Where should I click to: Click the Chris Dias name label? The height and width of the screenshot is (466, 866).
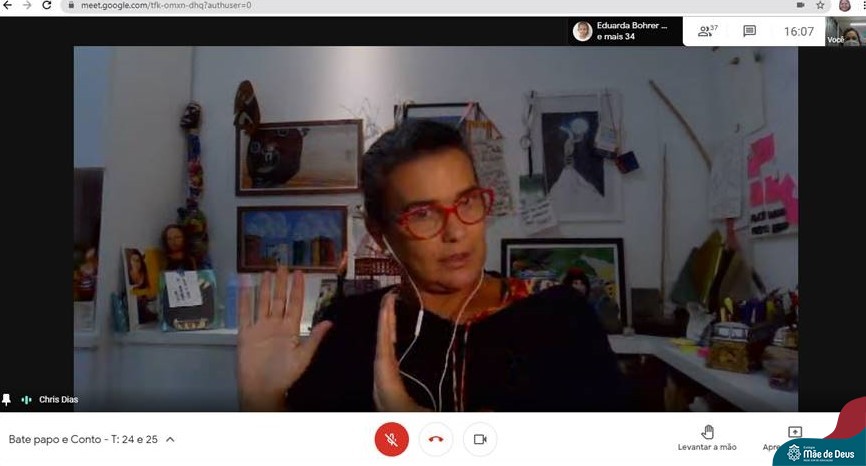(59, 399)
